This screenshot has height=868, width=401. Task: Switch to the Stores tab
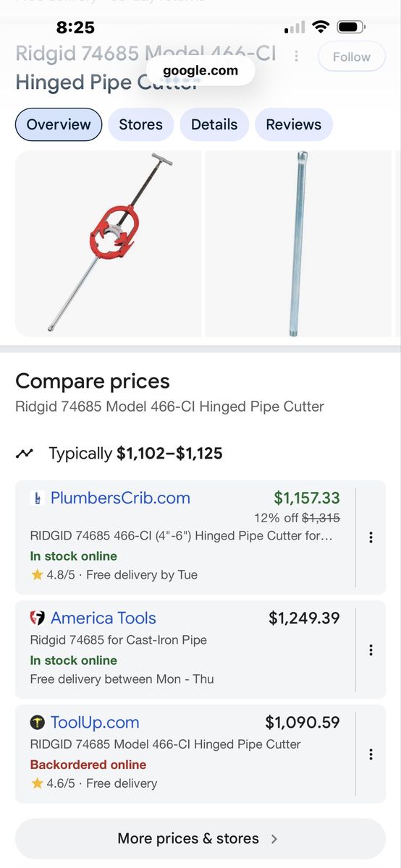pos(140,124)
